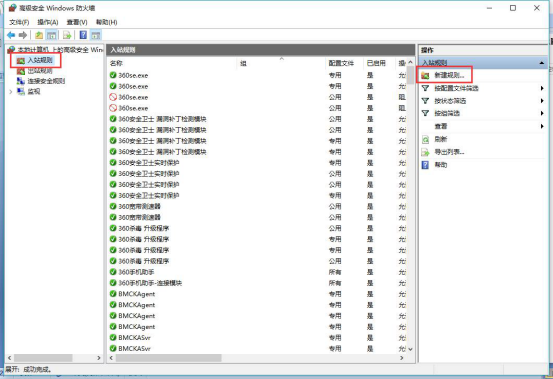The width and height of the screenshot is (553, 379).
Task: Open the 操作(A) menu
Action: point(48,22)
